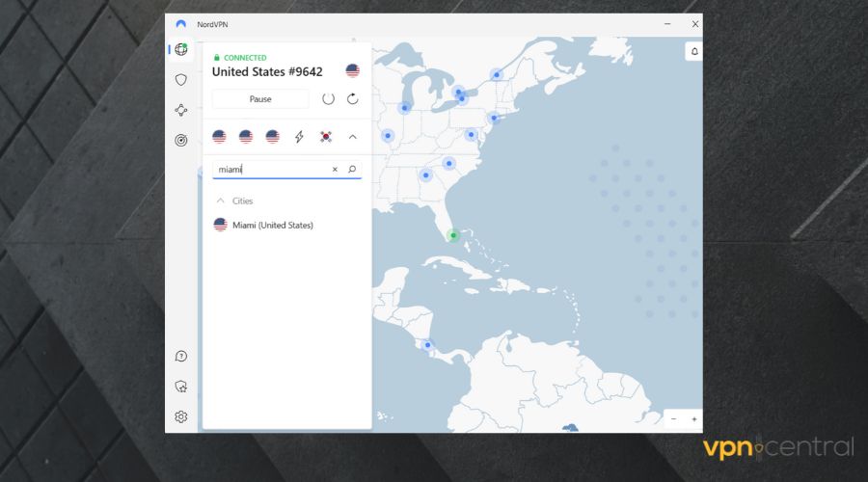Screen dimensions: 868x482
Task: Click the New York server pin on map
Action: tap(494, 118)
